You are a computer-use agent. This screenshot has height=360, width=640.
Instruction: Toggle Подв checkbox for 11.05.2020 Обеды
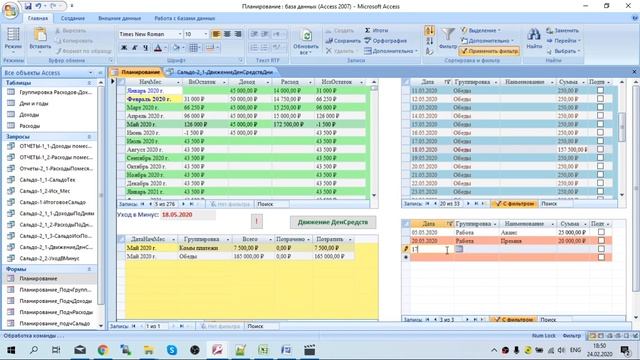600,90
